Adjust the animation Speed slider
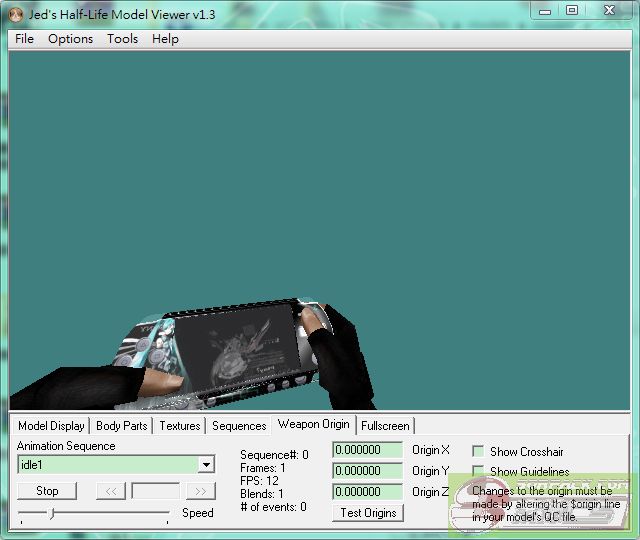Viewport: 640px width, 540px height. pyautogui.click(x=52, y=513)
